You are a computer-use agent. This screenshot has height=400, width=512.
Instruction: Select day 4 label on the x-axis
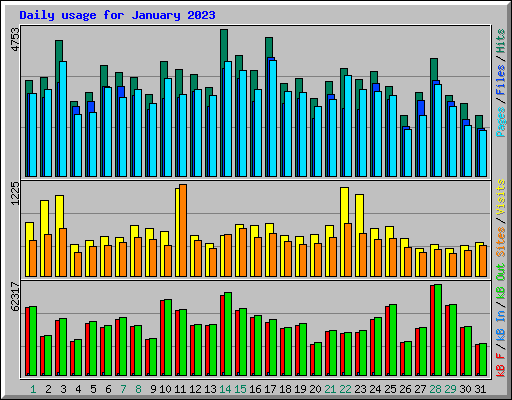click(78, 389)
